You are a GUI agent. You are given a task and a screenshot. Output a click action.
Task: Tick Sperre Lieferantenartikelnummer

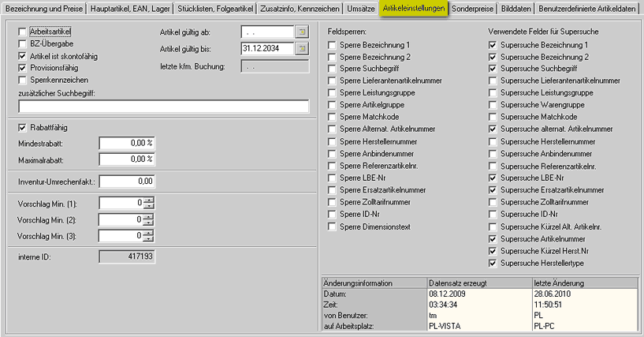(332, 81)
